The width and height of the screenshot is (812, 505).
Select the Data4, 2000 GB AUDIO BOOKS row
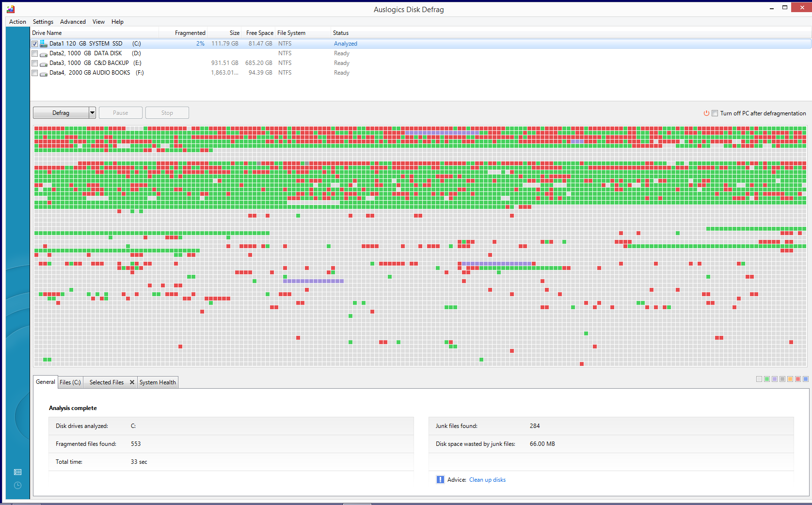click(x=421, y=73)
